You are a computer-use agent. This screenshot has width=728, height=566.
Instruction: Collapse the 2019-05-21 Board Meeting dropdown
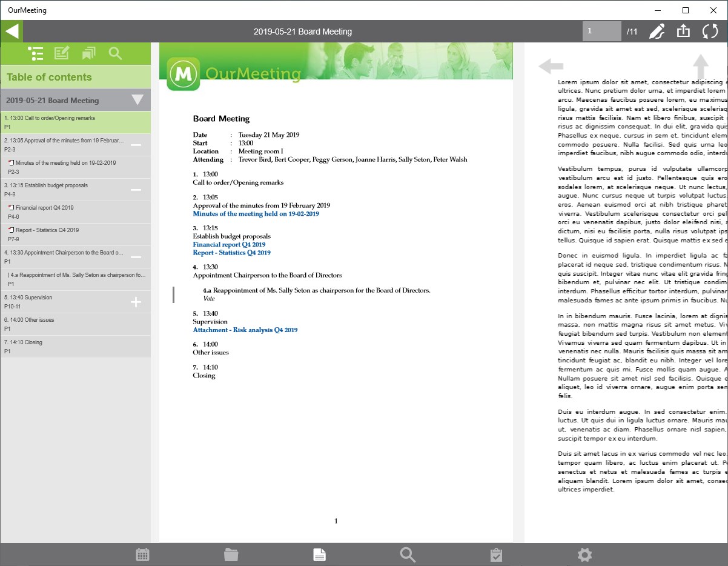pos(137,100)
